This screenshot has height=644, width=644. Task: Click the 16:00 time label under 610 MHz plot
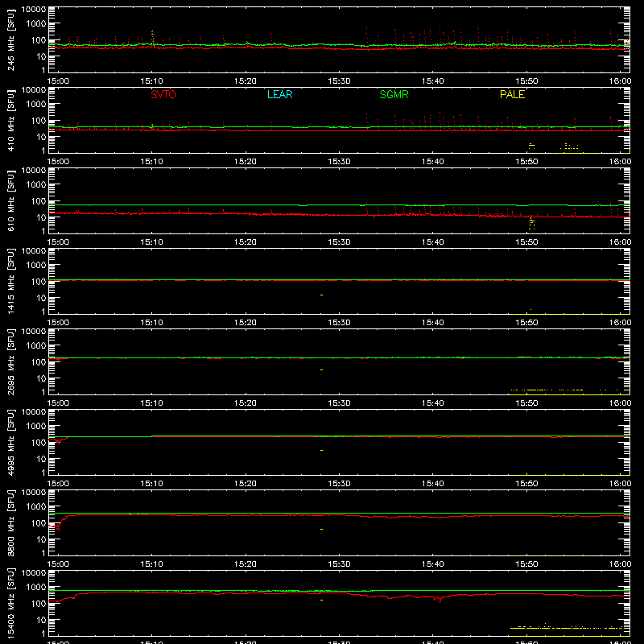[620, 242]
